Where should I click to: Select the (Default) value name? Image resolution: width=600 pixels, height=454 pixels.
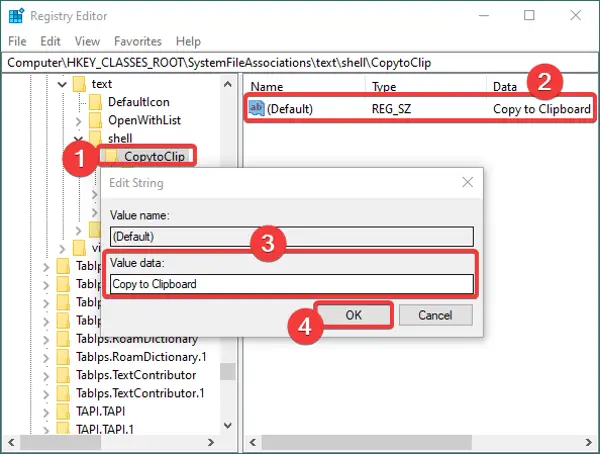(290, 109)
